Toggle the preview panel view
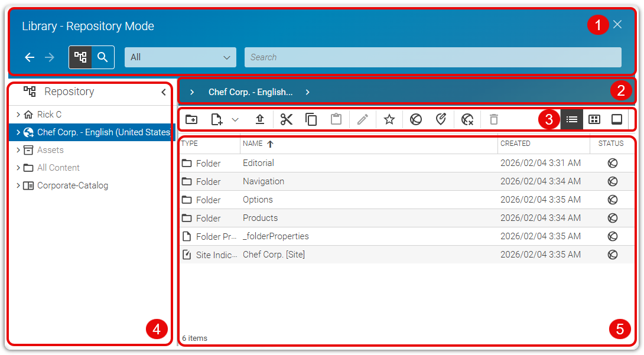The image size is (644, 355). tap(616, 119)
